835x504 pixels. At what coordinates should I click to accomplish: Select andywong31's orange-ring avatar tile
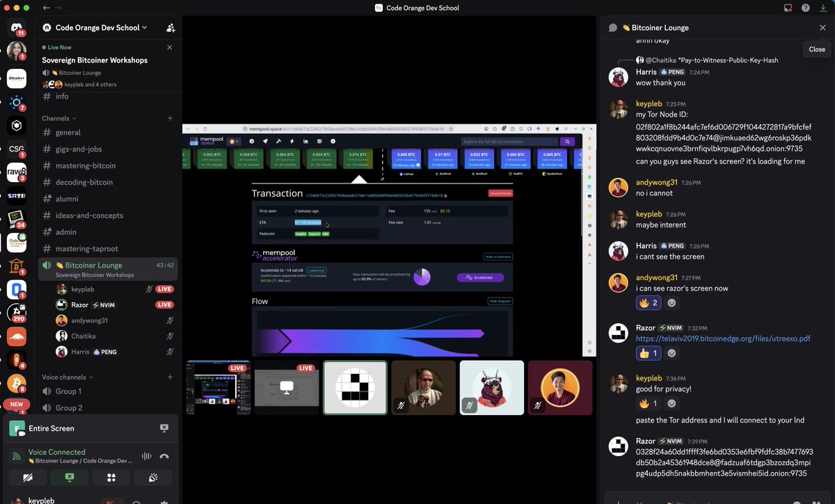560,388
